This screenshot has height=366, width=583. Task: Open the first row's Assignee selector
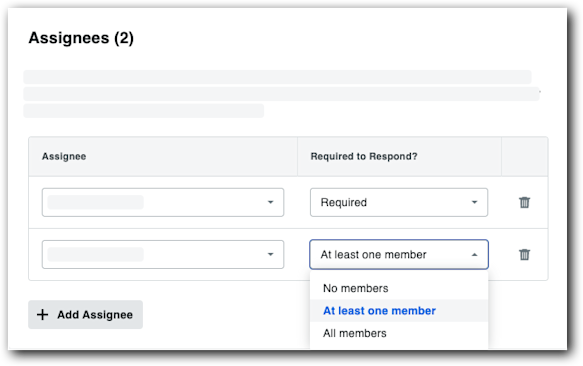[163, 202]
